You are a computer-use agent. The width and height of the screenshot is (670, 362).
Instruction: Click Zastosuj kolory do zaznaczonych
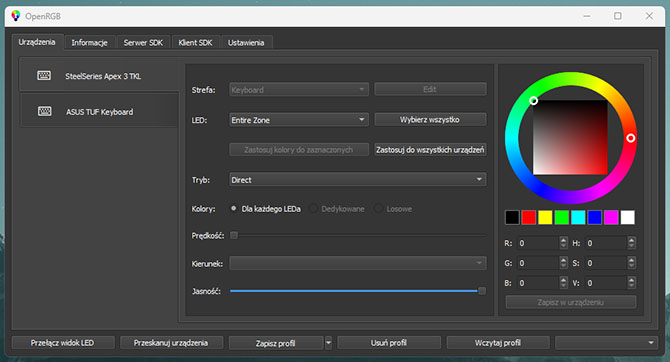click(x=299, y=150)
